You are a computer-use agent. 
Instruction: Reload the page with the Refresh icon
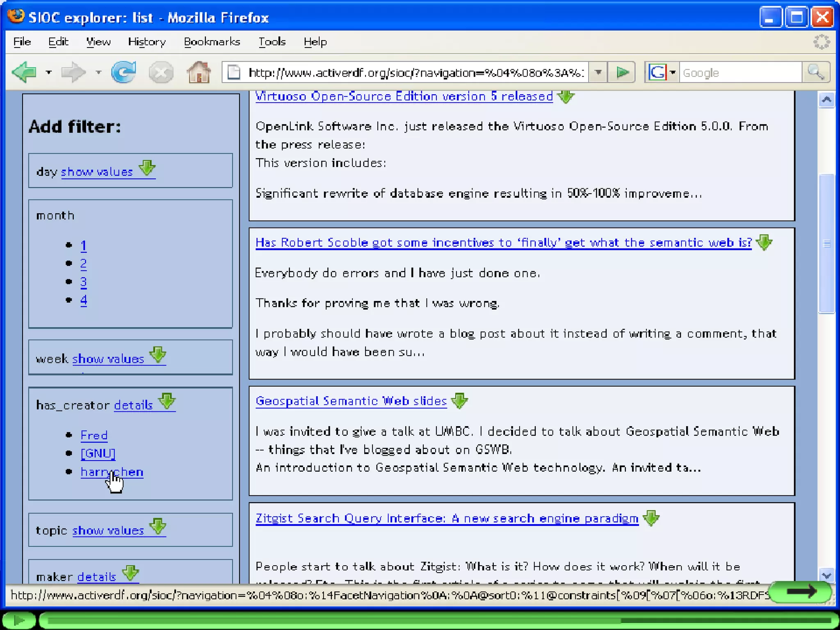pos(124,73)
